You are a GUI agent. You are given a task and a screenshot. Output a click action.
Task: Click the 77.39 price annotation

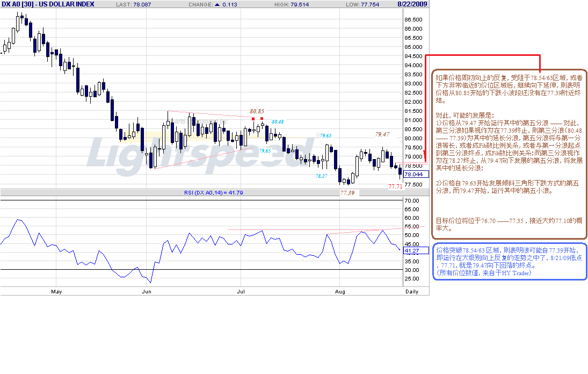(x=347, y=193)
